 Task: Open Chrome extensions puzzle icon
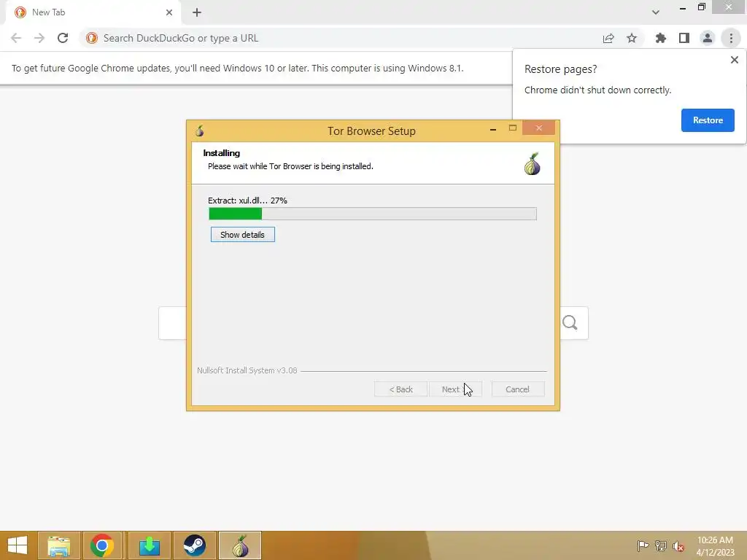click(661, 38)
